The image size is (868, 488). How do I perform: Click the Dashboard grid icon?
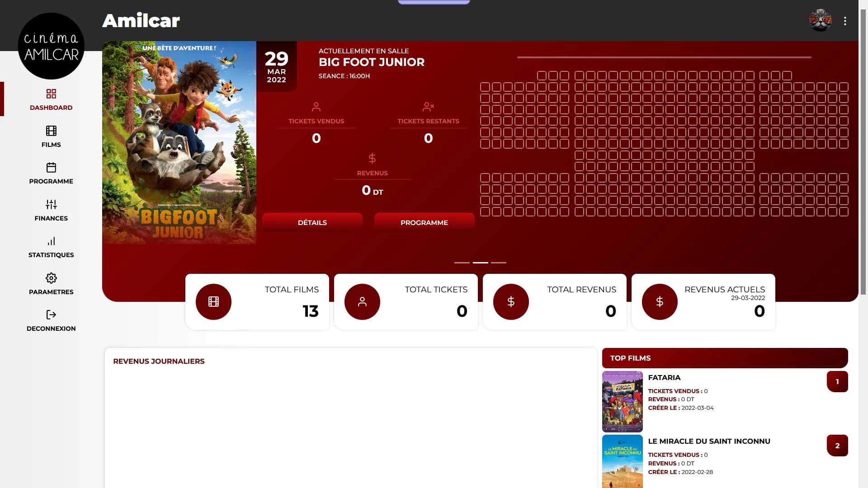coord(51,94)
